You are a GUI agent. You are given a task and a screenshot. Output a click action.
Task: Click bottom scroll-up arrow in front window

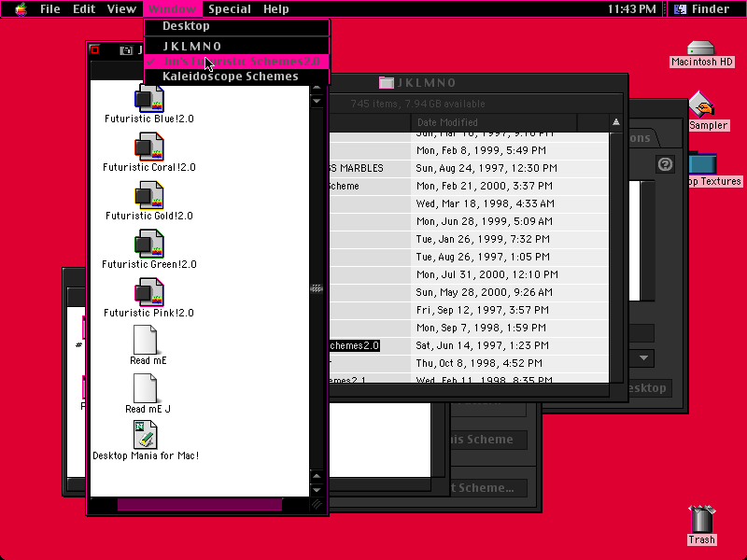pos(317,476)
